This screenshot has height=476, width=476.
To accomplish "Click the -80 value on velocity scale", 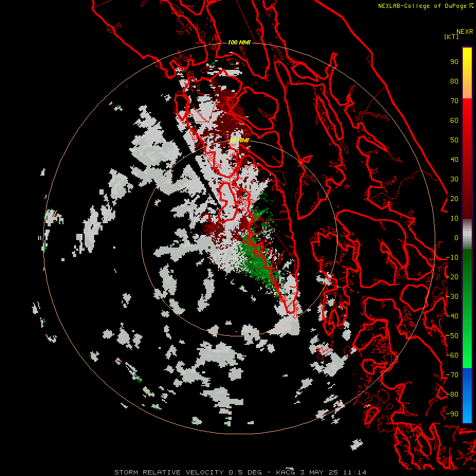I will [452, 395].
